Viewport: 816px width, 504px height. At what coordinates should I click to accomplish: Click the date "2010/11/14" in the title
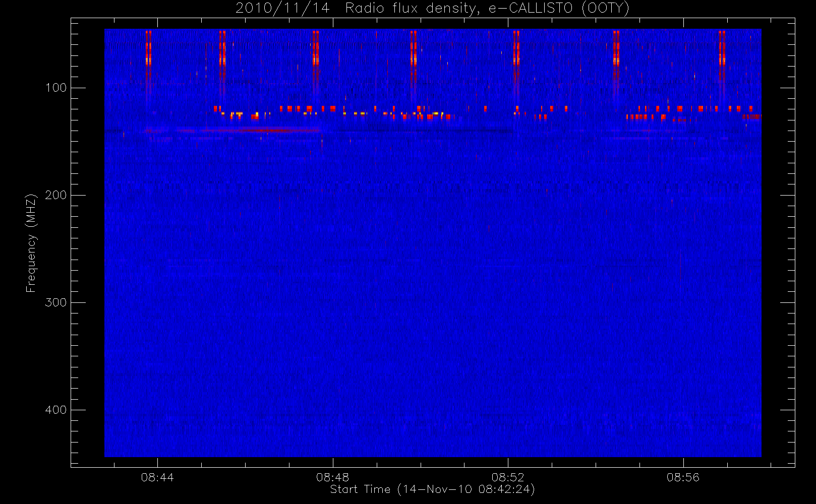pyautogui.click(x=282, y=9)
